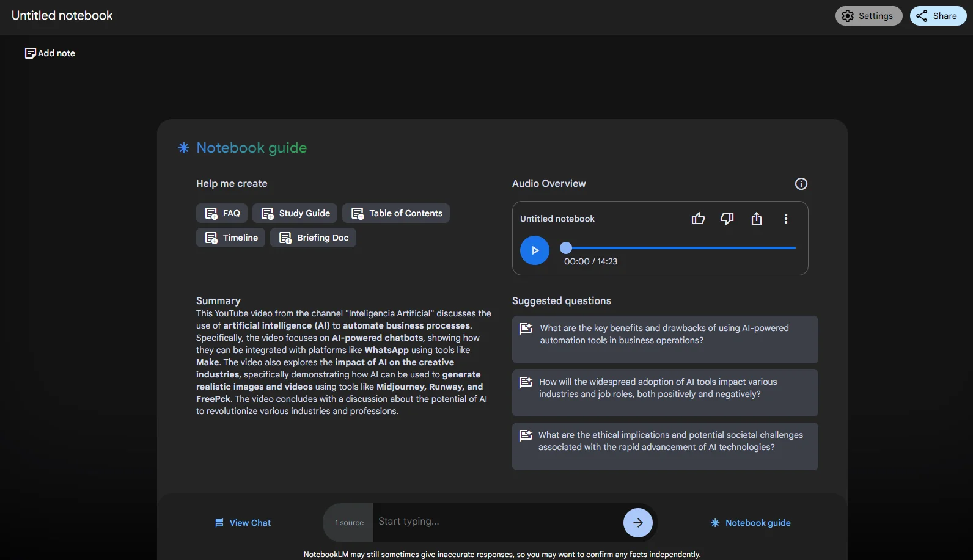Viewport: 973px width, 560px height.
Task: Click the Suggested questions heading
Action: point(562,300)
